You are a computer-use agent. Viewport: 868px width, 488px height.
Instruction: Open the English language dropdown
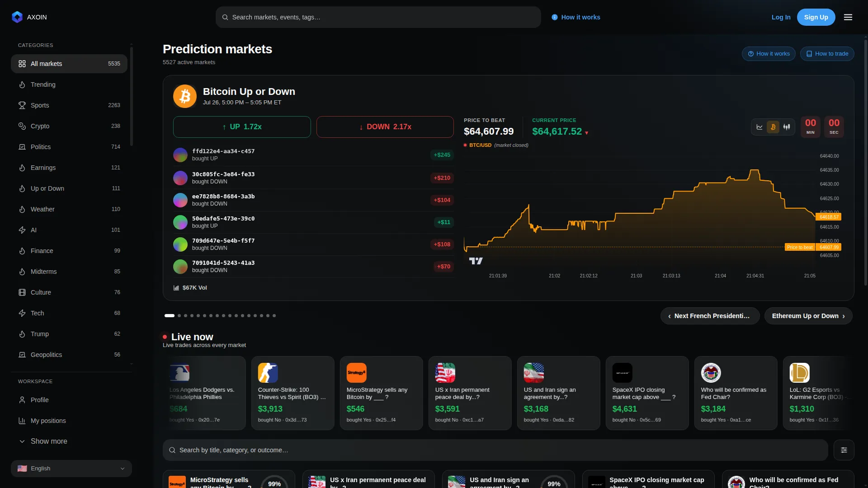tap(71, 469)
